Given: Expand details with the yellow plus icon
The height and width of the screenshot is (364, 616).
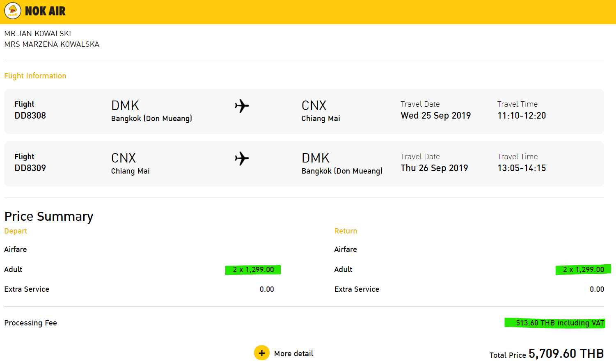Looking at the screenshot, I should (262, 353).
